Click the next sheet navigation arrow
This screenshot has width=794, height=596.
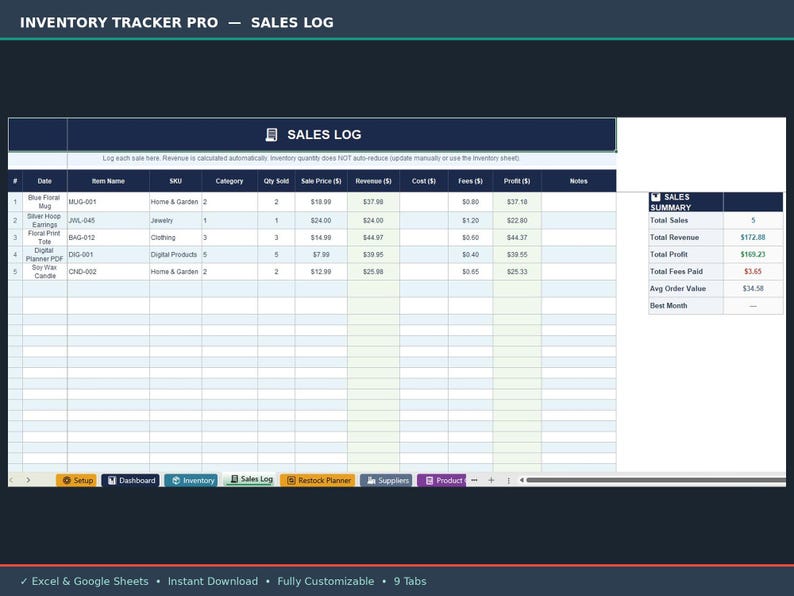[28, 480]
